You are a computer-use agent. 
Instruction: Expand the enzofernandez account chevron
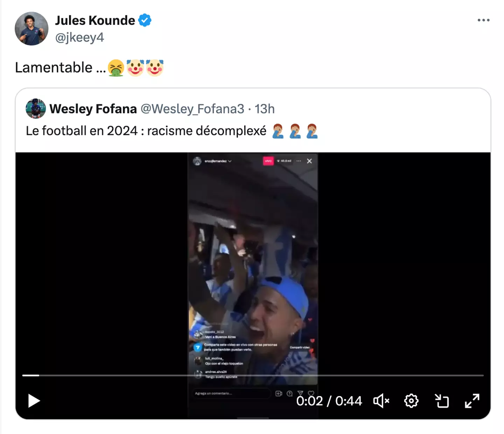(x=230, y=161)
